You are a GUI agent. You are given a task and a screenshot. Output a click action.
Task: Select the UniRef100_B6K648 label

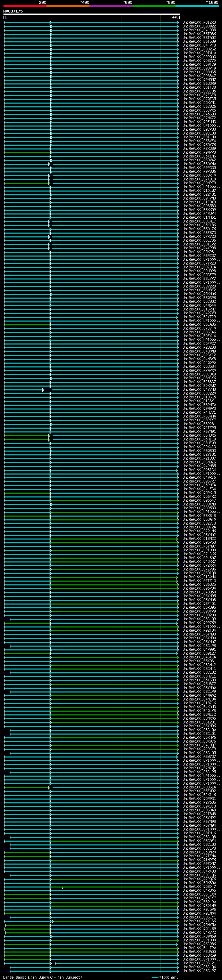point(199,516)
